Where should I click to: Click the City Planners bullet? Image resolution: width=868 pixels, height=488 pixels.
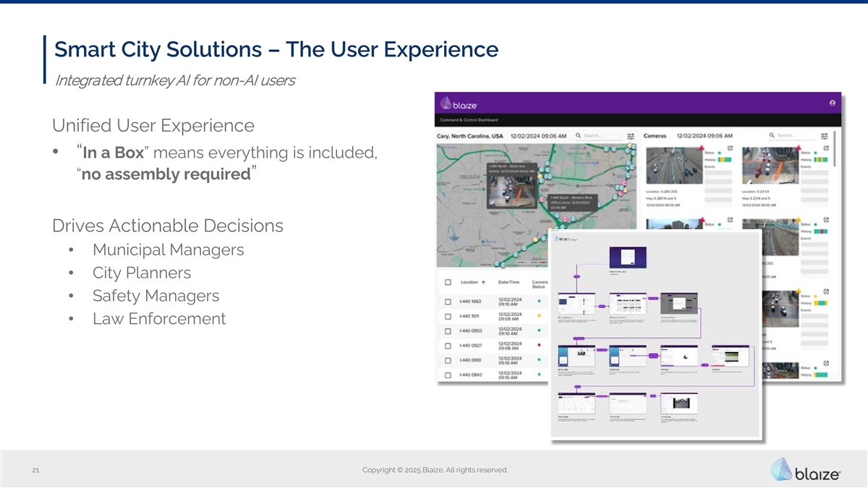pyautogui.click(x=142, y=273)
